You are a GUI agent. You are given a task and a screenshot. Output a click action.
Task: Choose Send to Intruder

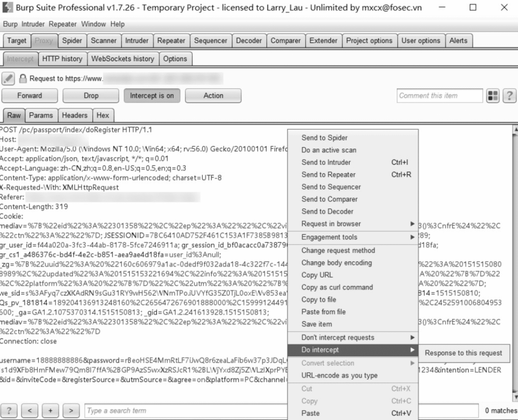pos(353,162)
